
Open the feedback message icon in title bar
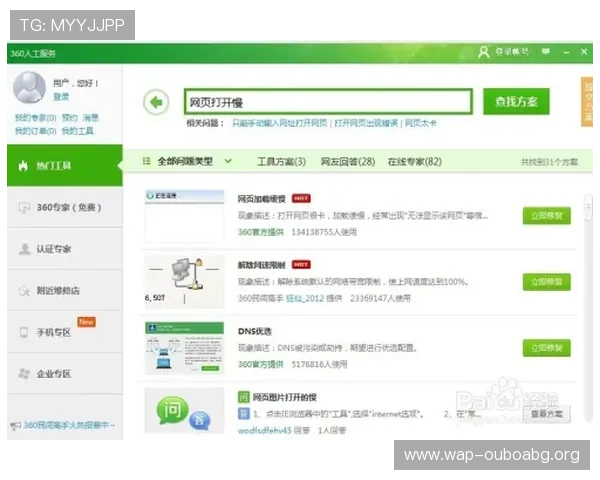[546, 51]
